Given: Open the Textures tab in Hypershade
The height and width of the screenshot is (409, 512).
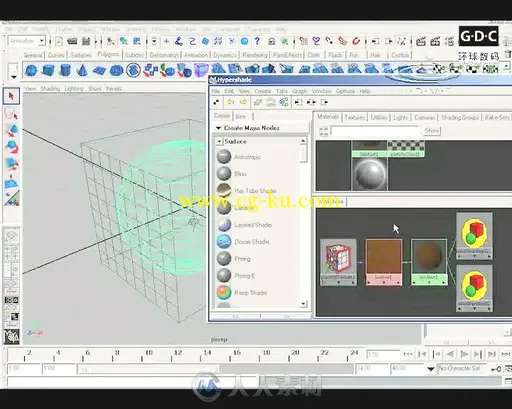Looking at the screenshot, I should [x=355, y=117].
